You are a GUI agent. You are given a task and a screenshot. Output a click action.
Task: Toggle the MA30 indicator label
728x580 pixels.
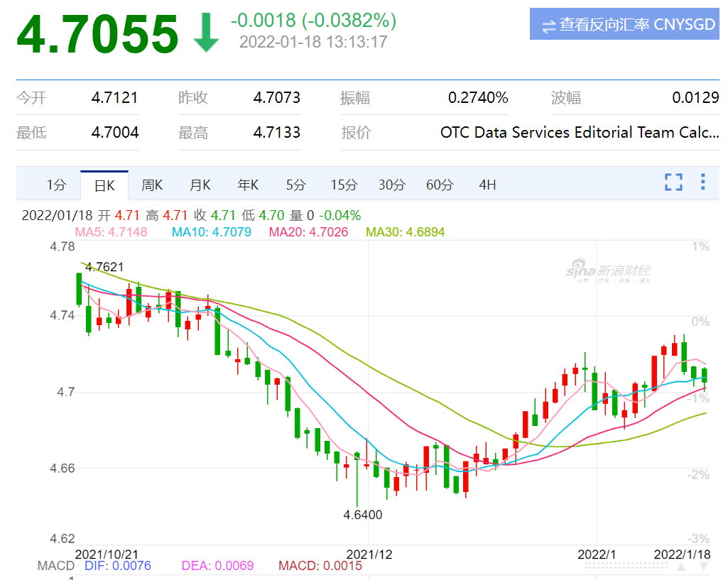[403, 231]
